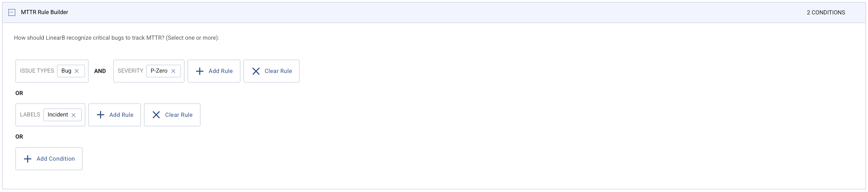Click X icon in first Clear Rule
868x192 pixels.
click(x=256, y=71)
